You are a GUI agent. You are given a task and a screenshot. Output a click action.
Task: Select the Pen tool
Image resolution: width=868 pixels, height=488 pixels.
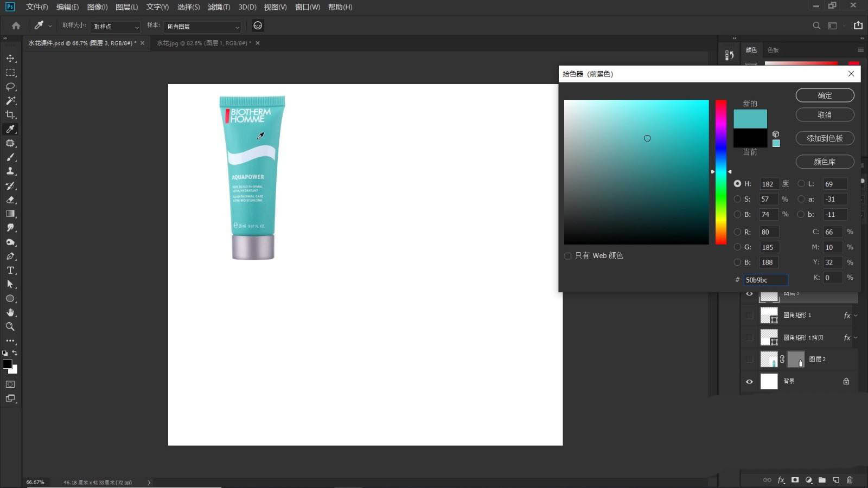click(10, 256)
